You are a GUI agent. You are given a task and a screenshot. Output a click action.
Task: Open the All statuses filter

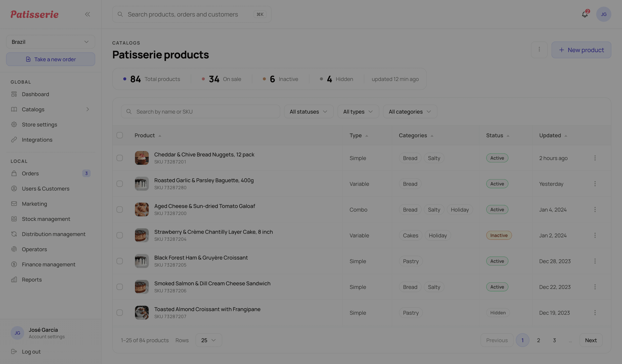coord(309,112)
